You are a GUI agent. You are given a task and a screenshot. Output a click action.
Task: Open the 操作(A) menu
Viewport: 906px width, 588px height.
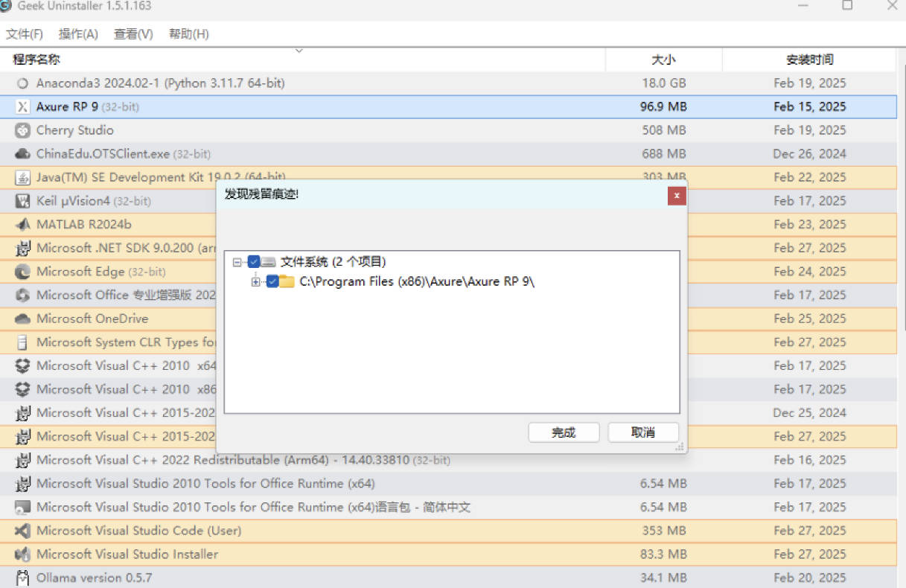[x=78, y=34]
